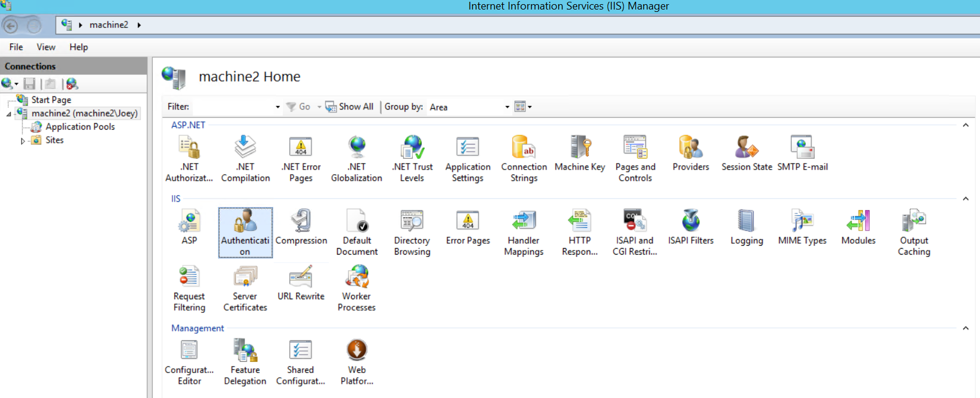This screenshot has width=980, height=398.
Task: Select Start Page in Connections tree
Action: [x=51, y=100]
